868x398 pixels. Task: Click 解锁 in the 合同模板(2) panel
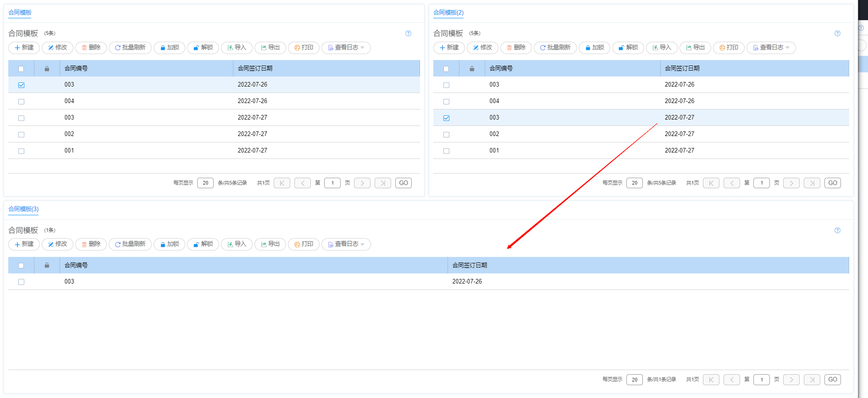[x=628, y=48]
